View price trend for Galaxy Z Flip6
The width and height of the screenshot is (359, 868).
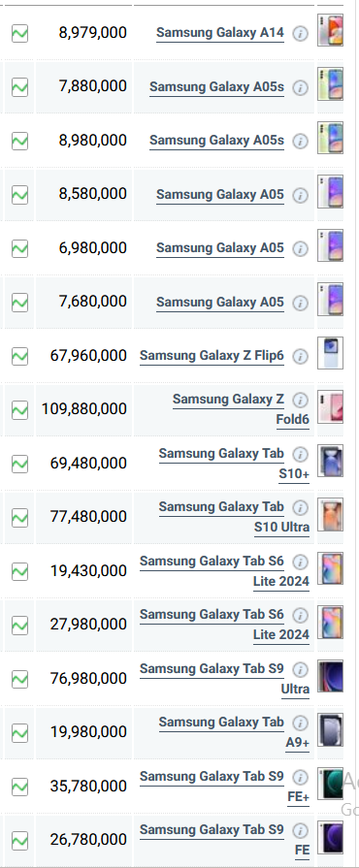tap(20, 356)
